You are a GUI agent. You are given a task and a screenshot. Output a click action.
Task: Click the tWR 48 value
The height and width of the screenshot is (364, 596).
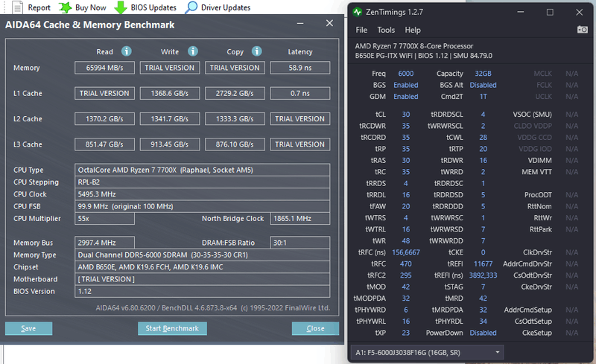[405, 241]
